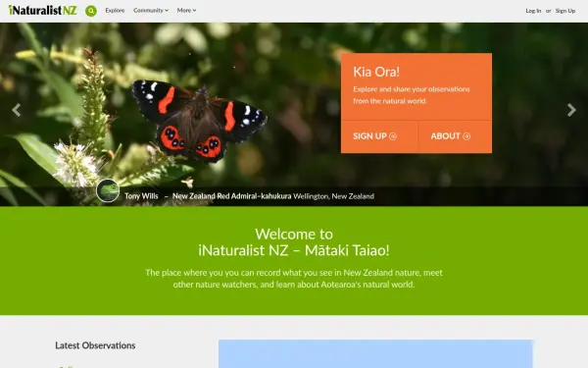Click Latest Observations heading
This screenshot has width=588, height=368.
point(95,345)
